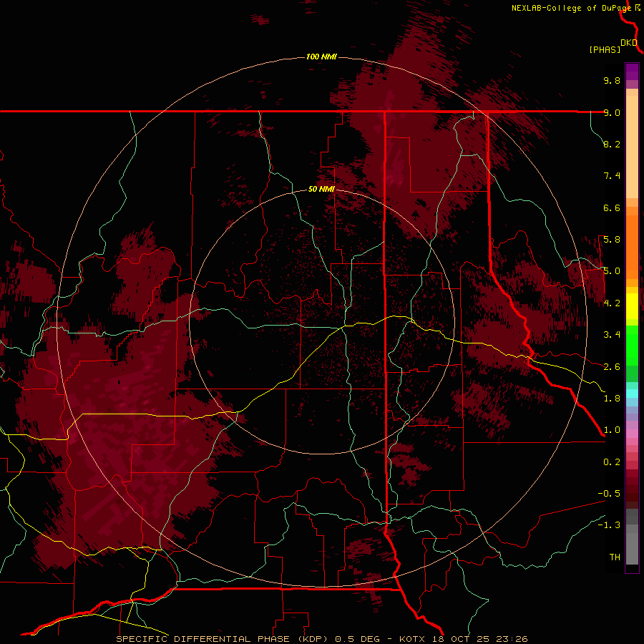Click the NEXLAB-College of DuPage watermark text
The height and width of the screenshot is (644, 644).
point(571,8)
